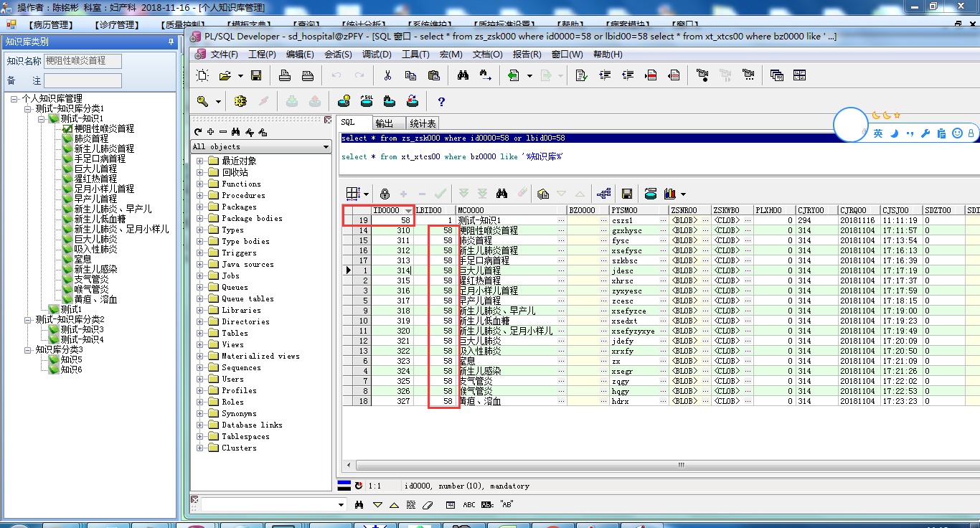The height and width of the screenshot is (528, 980).
Task: Click the 备注 input field
Action: [x=83, y=81]
